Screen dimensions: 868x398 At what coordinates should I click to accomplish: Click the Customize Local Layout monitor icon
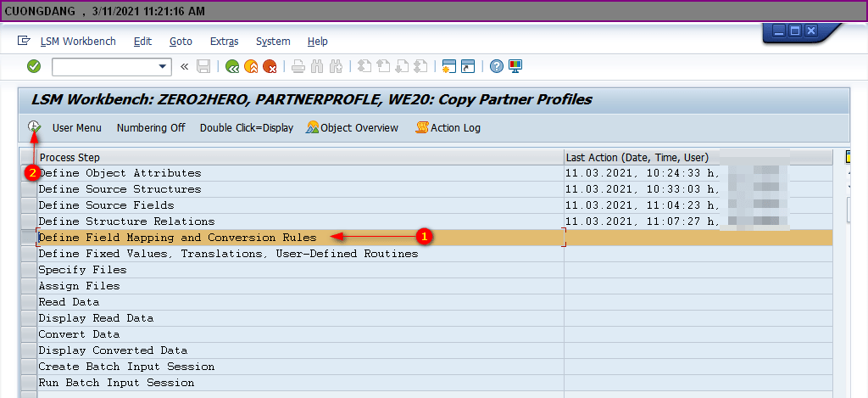pos(515,66)
